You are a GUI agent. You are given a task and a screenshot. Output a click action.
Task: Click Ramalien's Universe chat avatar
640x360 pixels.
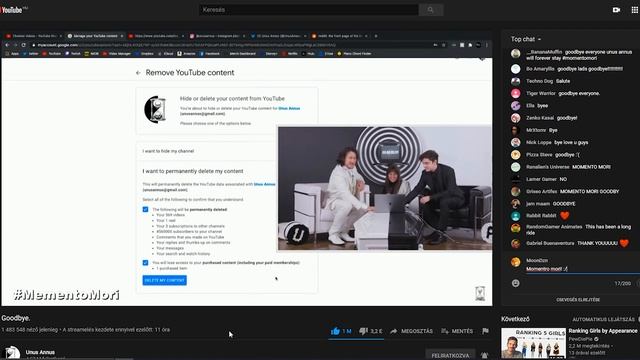516,167
